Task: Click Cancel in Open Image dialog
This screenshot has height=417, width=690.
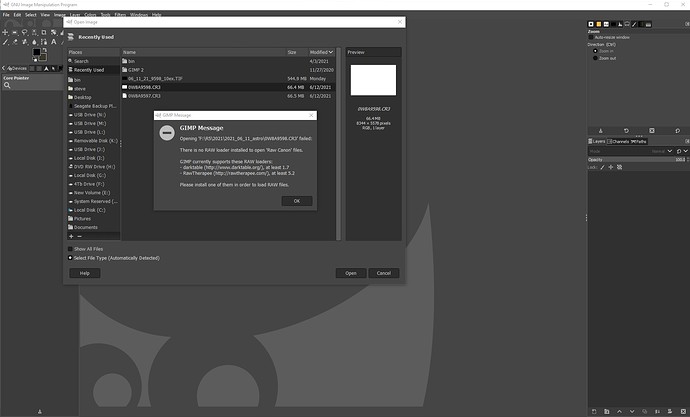Action: (x=384, y=273)
